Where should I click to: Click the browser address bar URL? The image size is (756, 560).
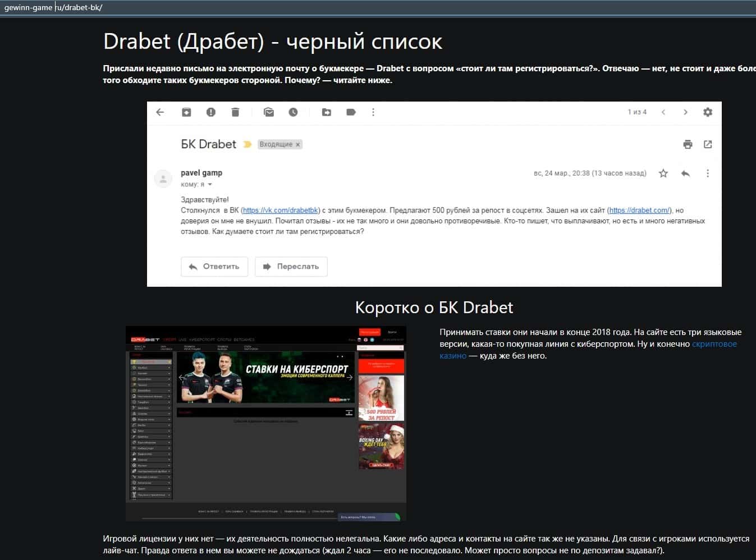pyautogui.click(x=53, y=8)
